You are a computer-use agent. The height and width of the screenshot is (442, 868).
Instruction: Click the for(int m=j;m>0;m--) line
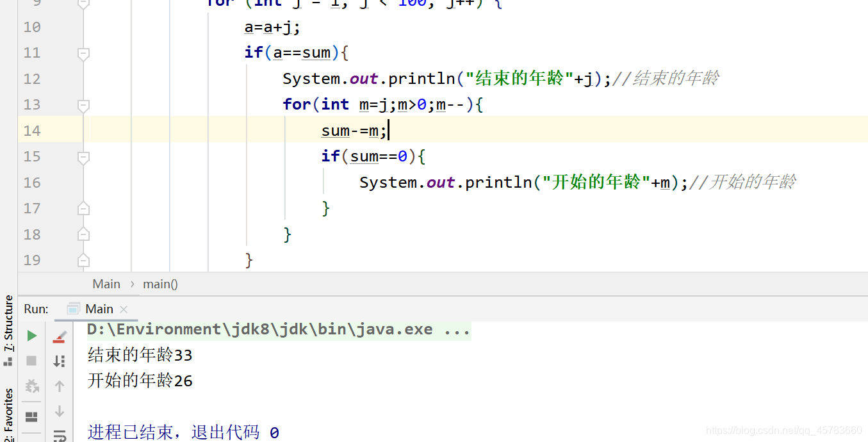[x=382, y=104]
